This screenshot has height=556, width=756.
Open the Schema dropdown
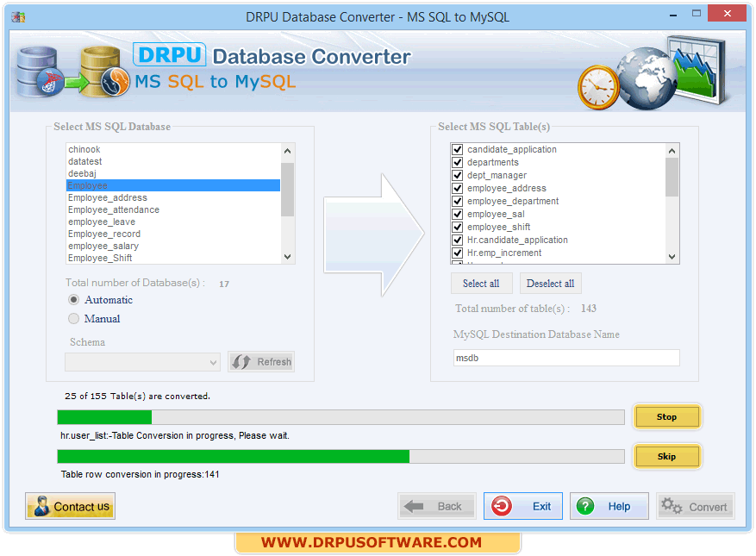[143, 362]
